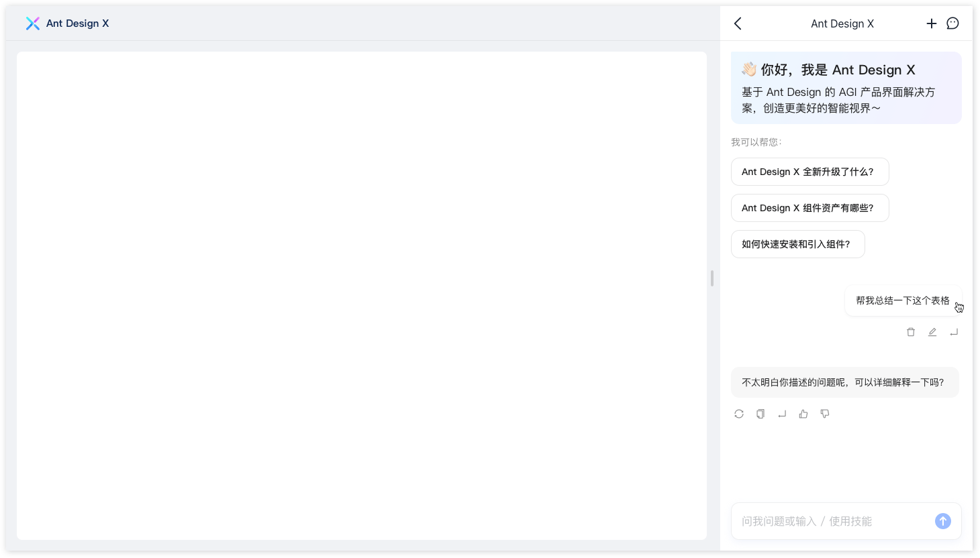Give the assistant reply a thumbs up

coord(803,414)
